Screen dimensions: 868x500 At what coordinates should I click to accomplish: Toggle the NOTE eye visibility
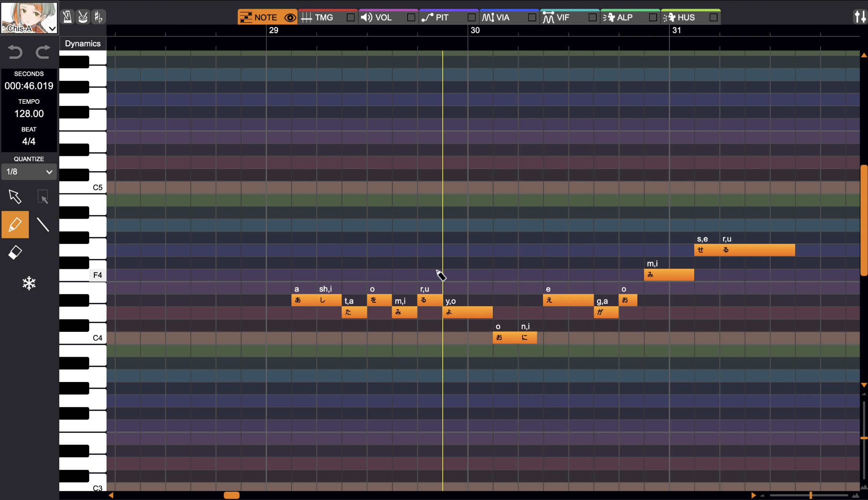coord(290,18)
